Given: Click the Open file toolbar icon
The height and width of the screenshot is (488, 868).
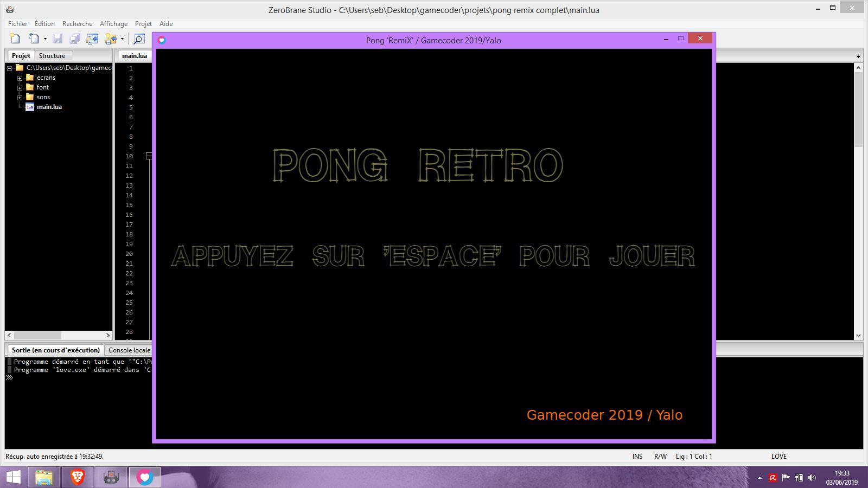Looking at the screenshot, I should pyautogui.click(x=34, y=38).
